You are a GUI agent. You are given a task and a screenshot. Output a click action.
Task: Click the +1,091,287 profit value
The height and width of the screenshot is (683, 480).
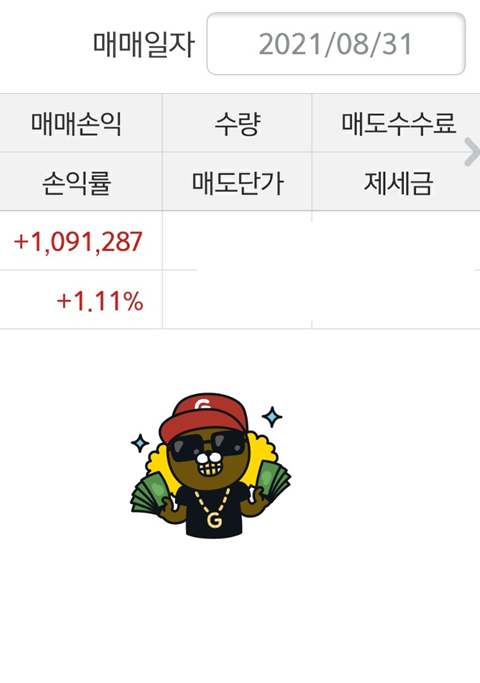pyautogui.click(x=78, y=242)
